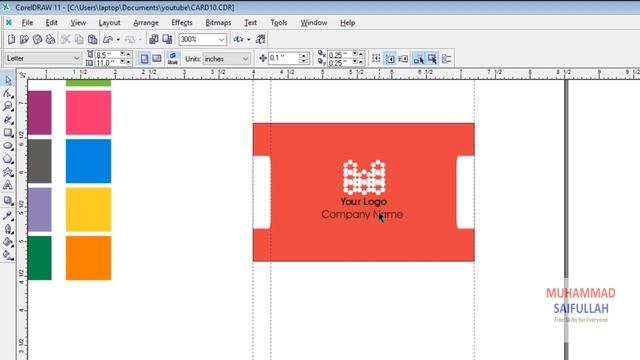Image resolution: width=640 pixels, height=360 pixels.
Task: Click the blue color square
Action: tap(88, 161)
